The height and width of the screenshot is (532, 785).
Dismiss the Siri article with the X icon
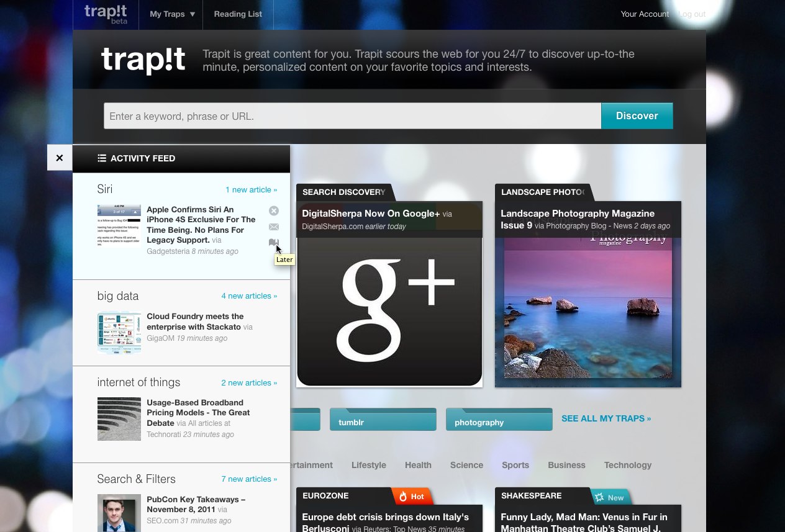tap(274, 210)
